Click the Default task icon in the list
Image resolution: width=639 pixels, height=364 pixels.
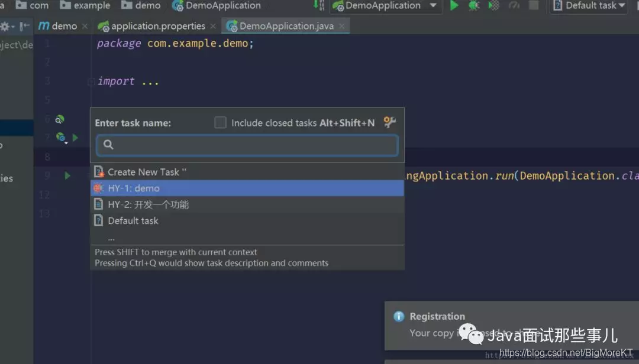(x=98, y=220)
